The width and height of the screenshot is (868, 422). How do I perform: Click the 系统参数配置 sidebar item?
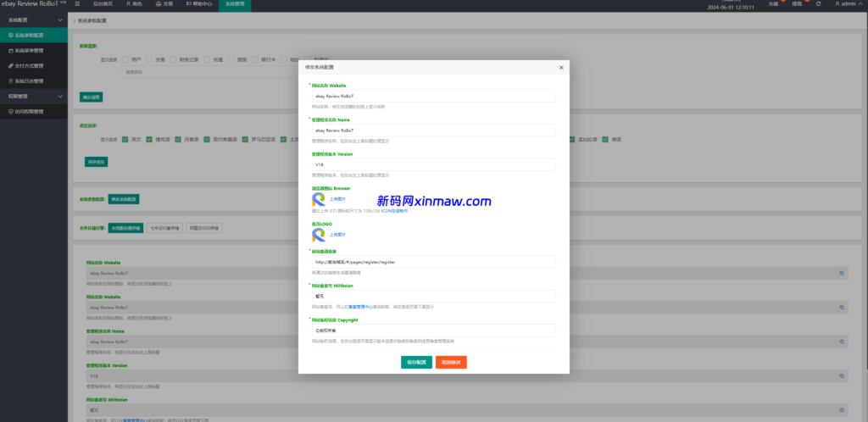pyautogui.click(x=34, y=35)
